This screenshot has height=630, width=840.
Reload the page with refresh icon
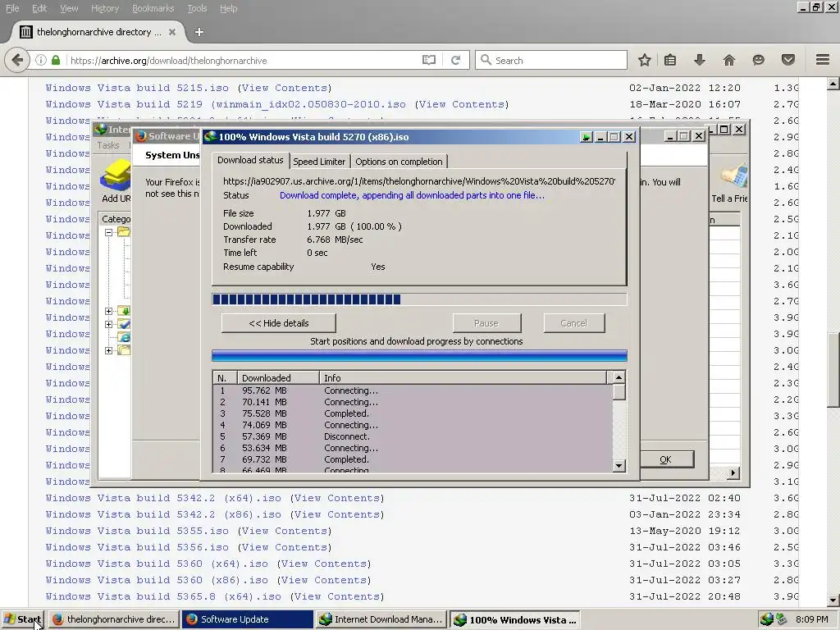pos(455,60)
